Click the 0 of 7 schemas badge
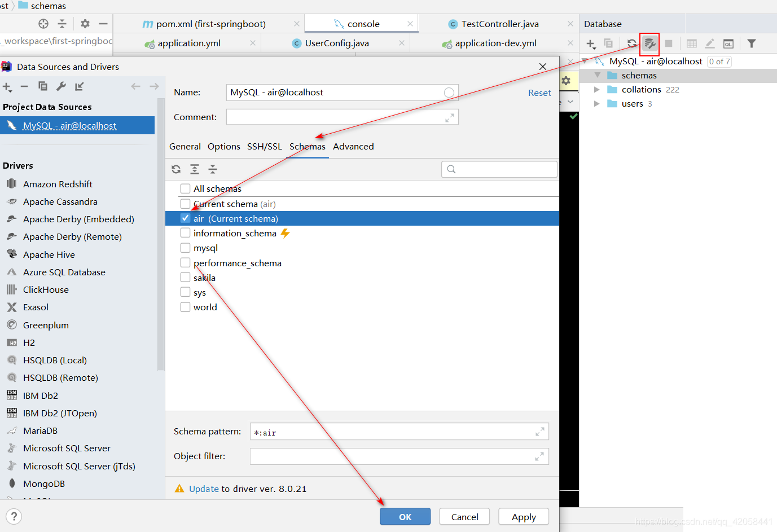 click(x=719, y=61)
